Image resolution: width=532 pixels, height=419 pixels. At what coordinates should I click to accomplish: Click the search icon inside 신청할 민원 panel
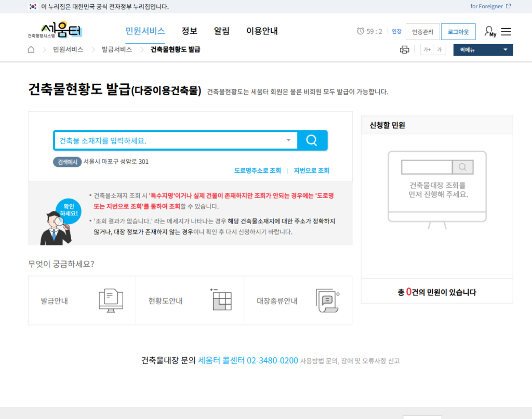pyautogui.click(x=462, y=167)
